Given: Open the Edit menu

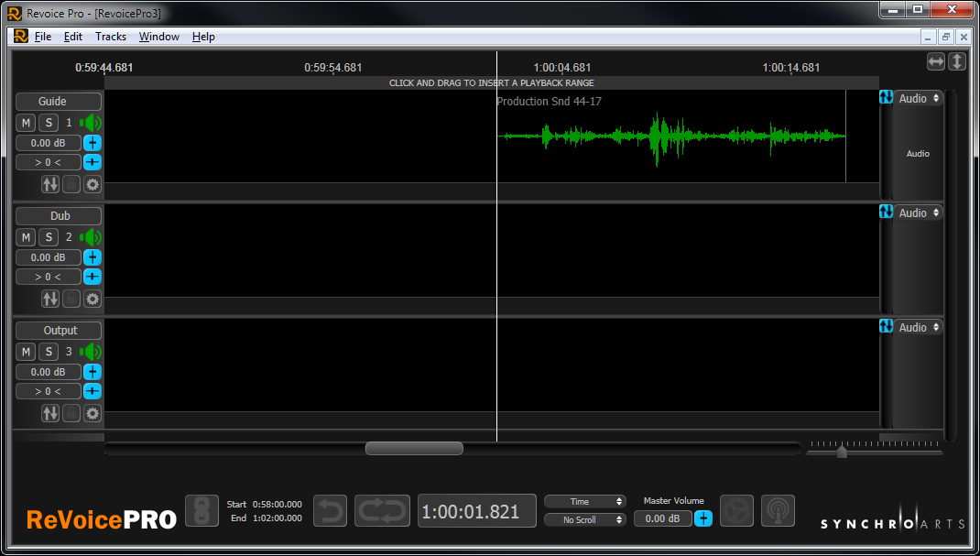Looking at the screenshot, I should click(73, 37).
